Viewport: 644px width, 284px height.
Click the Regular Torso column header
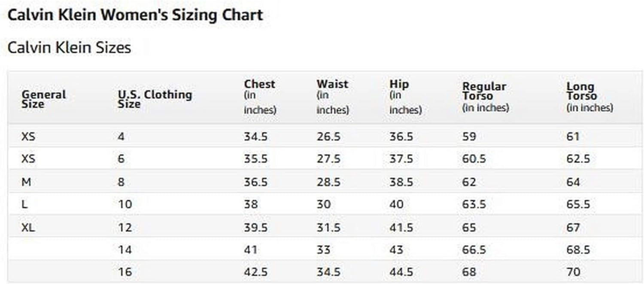[486, 97]
